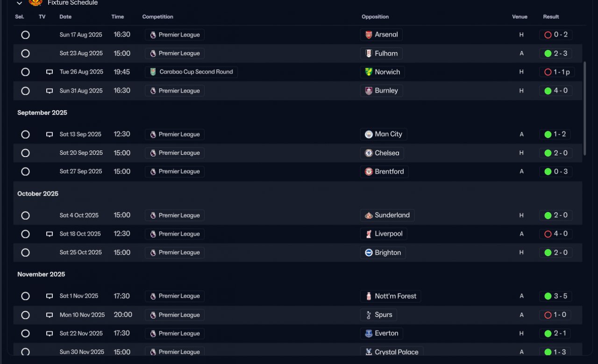This screenshot has width=598, height=364.
Task: Open the Sunderland opposition link
Action: point(392,215)
